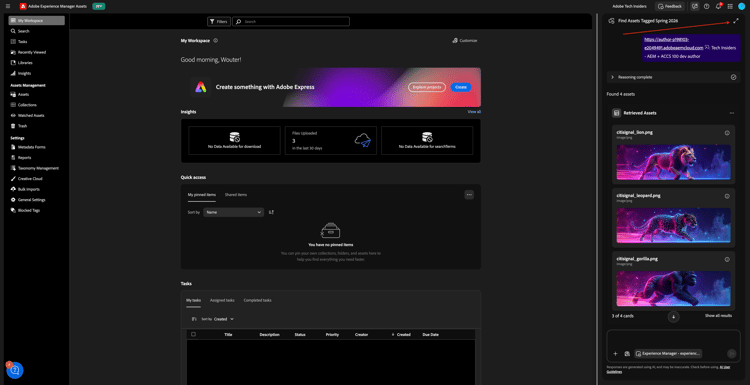The image size is (750, 385).
Task: Show info for citisignal_leopard.png card
Action: coord(727,196)
